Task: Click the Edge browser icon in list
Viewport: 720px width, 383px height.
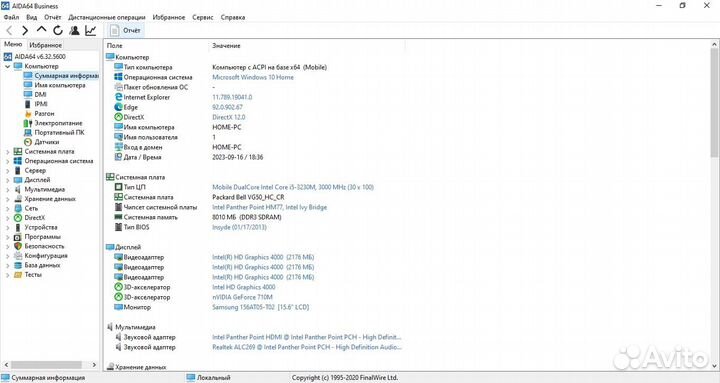Action: (x=118, y=107)
